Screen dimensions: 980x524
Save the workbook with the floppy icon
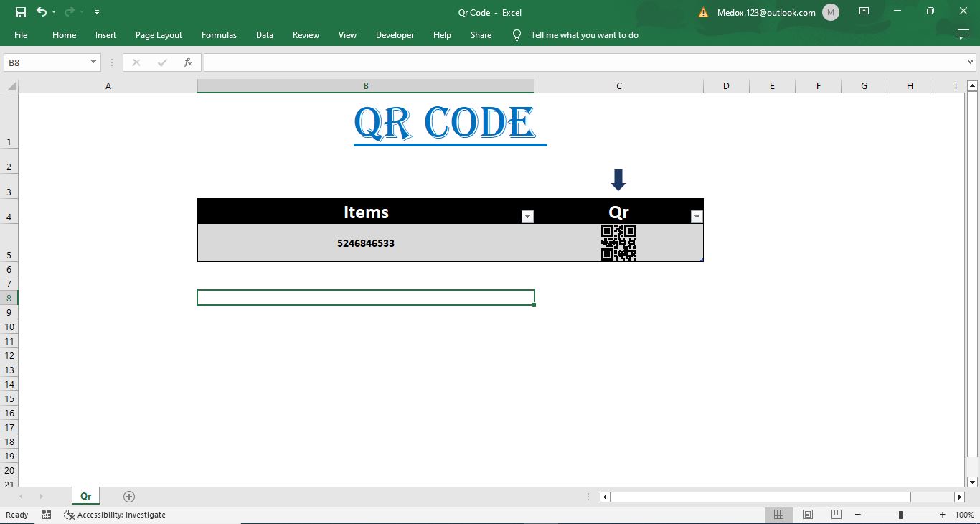21,12
